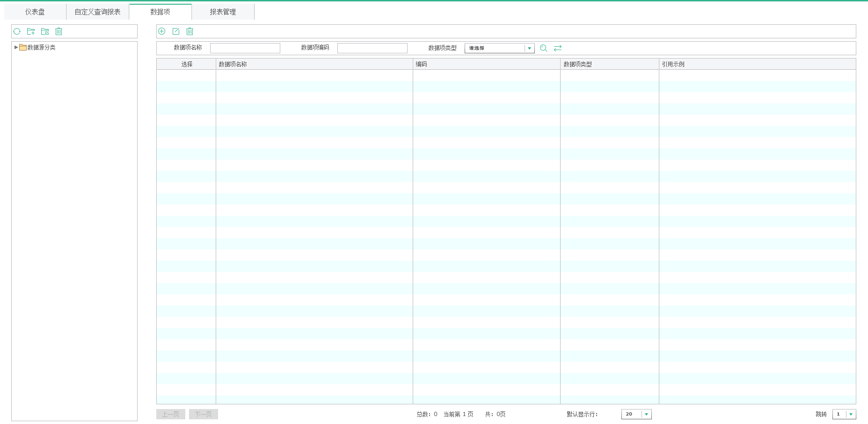Image resolution: width=868 pixels, height=424 pixels.
Task: Click the circled plus add data item icon
Action: [x=162, y=31]
